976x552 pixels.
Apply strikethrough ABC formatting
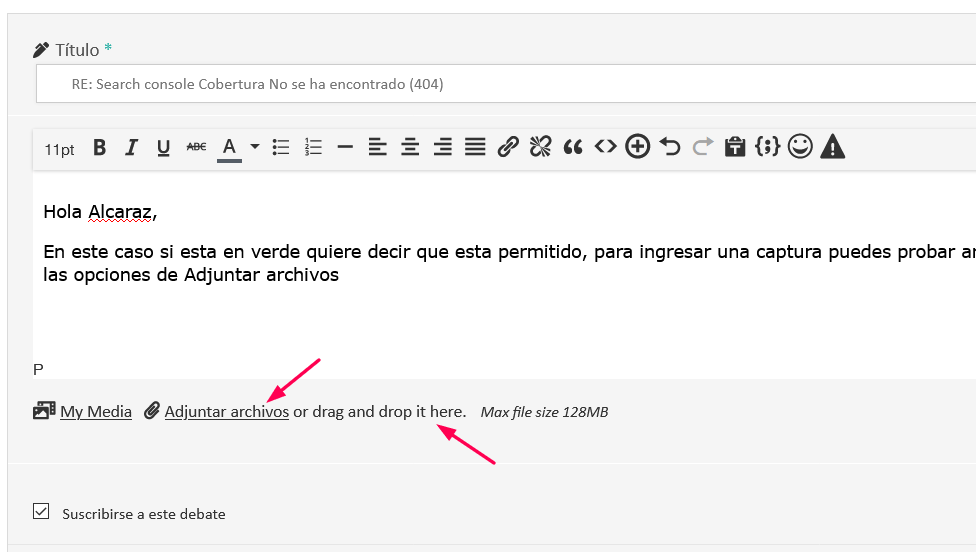196,147
